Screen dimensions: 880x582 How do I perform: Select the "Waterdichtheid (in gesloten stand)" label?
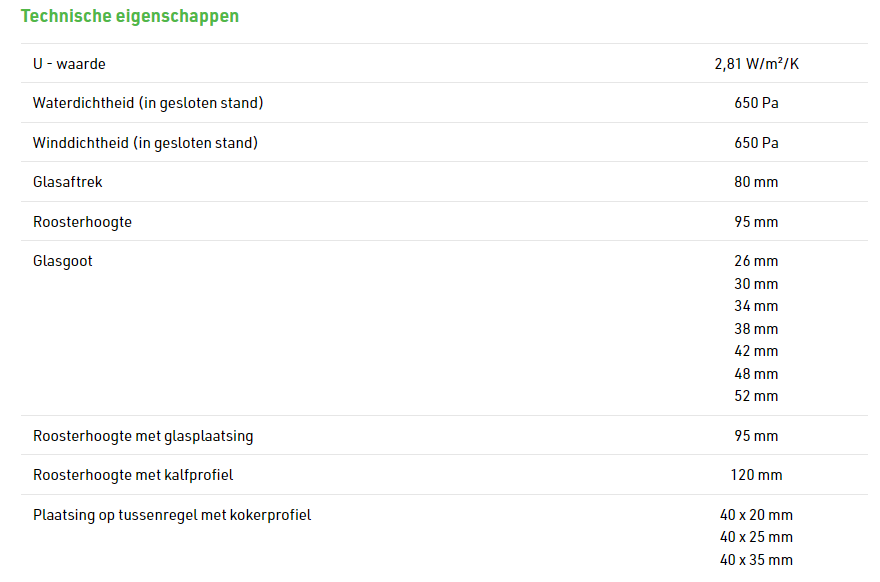click(x=148, y=103)
